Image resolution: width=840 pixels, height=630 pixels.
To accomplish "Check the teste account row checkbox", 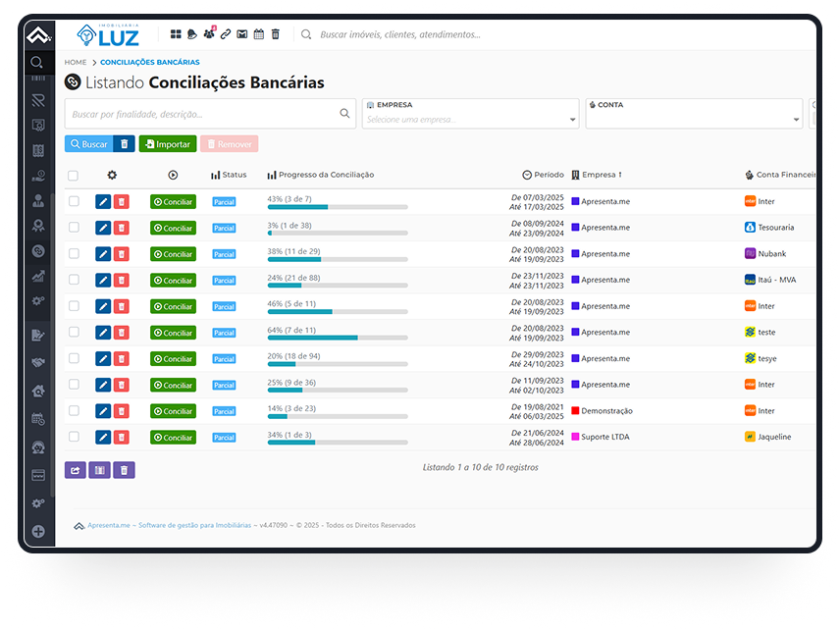I will tap(74, 332).
